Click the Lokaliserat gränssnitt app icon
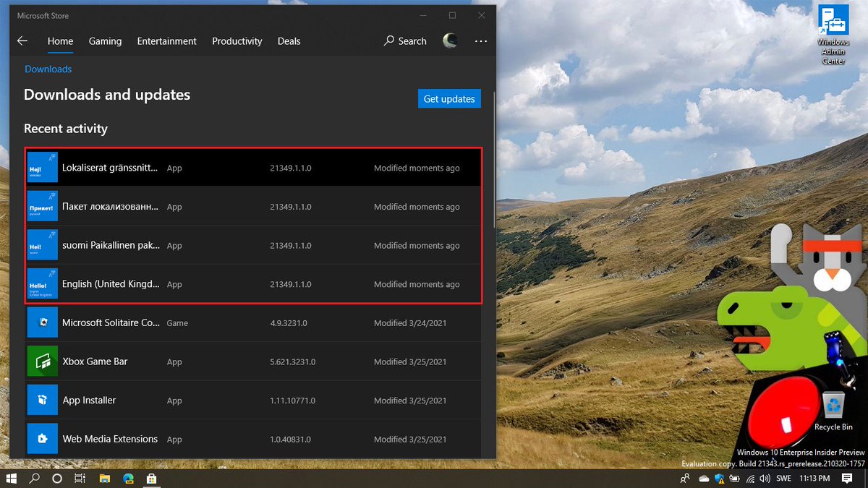The height and width of the screenshot is (488, 868). 42,168
